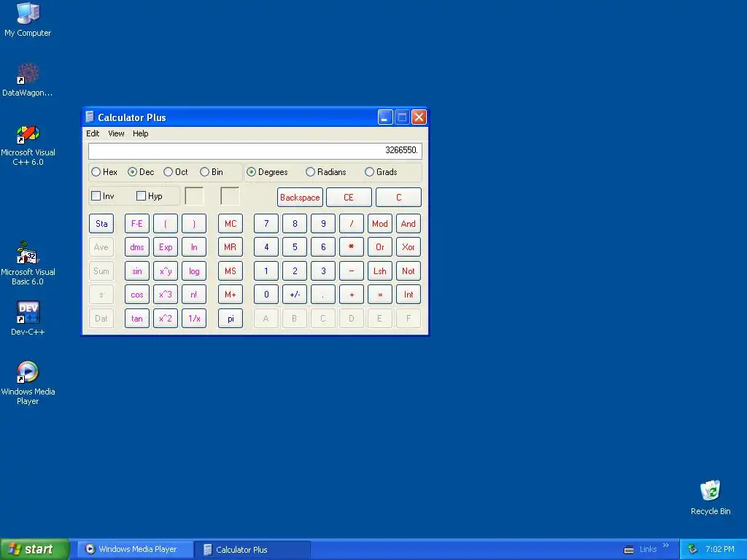
Task: Click the Int integer button
Action: pos(409,295)
